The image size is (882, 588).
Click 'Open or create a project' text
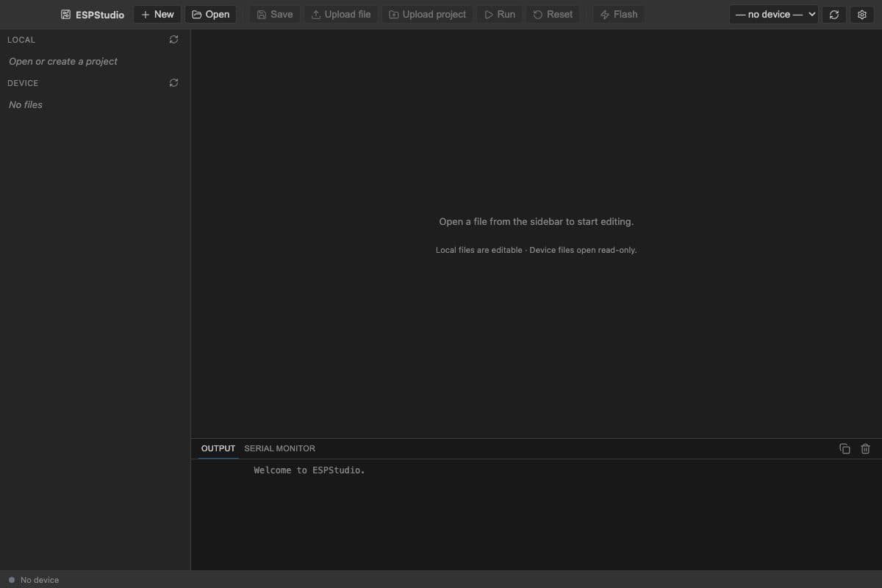(x=63, y=62)
